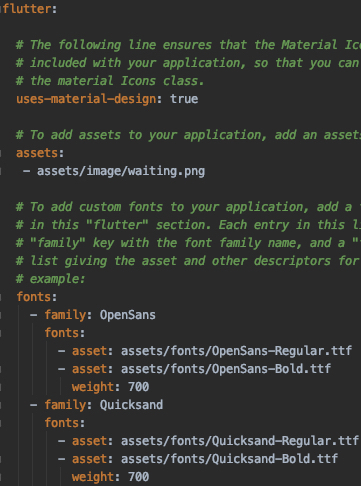Image resolution: width=361 pixels, height=486 pixels.
Task: Click the comment "To add custom fonts to your application"
Action: point(166,207)
